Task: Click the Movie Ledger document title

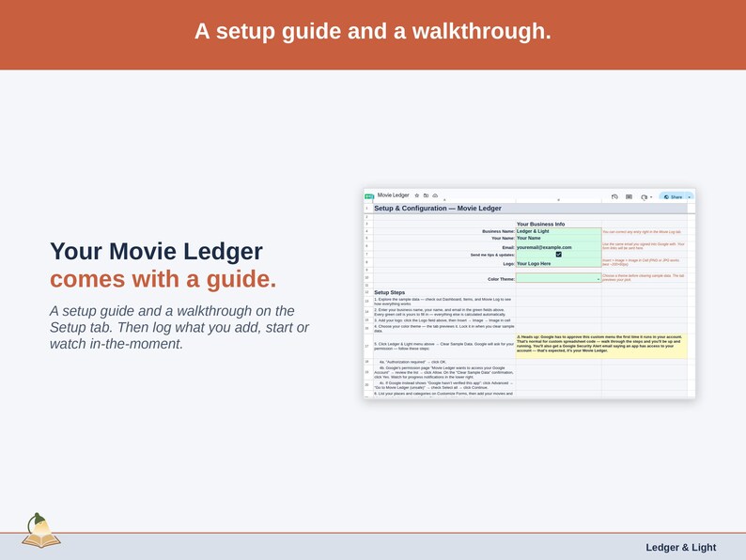Action: pyautogui.click(x=393, y=195)
